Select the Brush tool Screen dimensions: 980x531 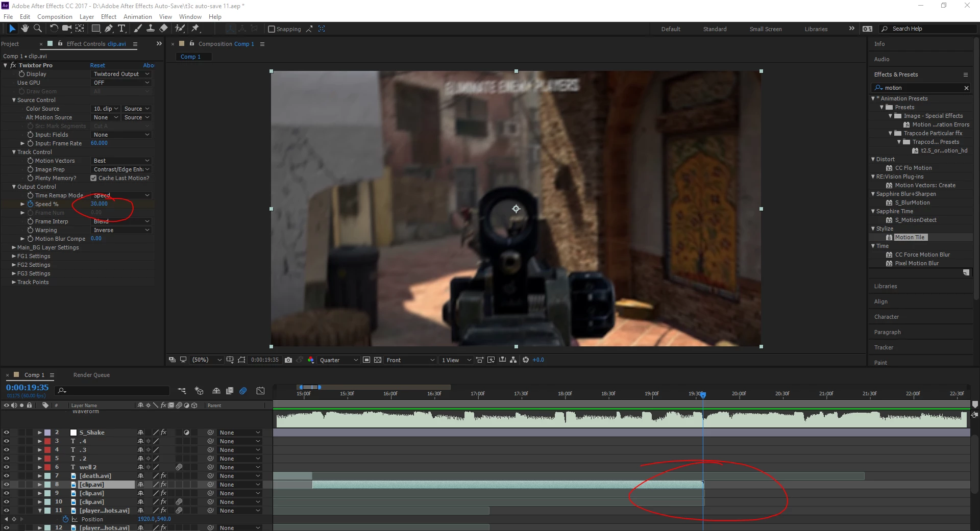pyautogui.click(x=138, y=29)
